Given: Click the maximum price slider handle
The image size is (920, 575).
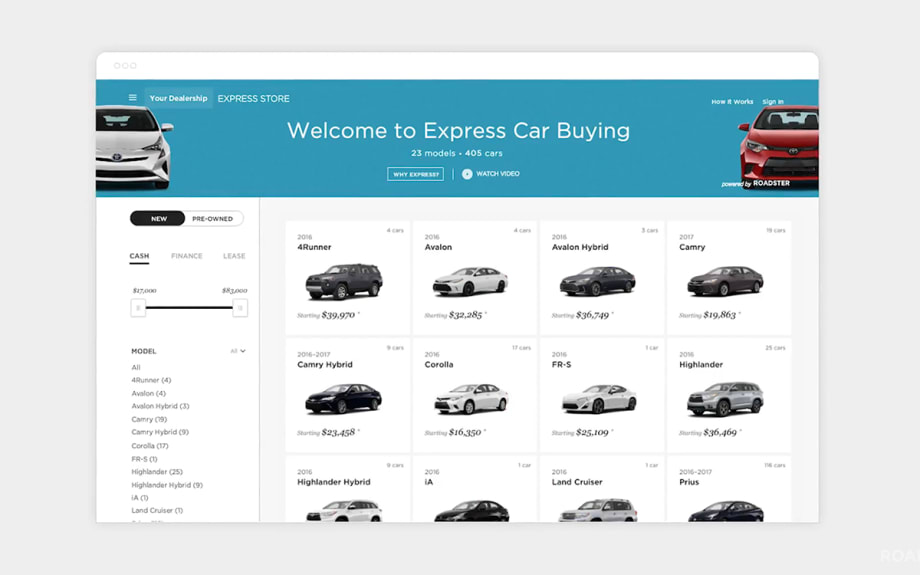Looking at the screenshot, I should (240, 307).
